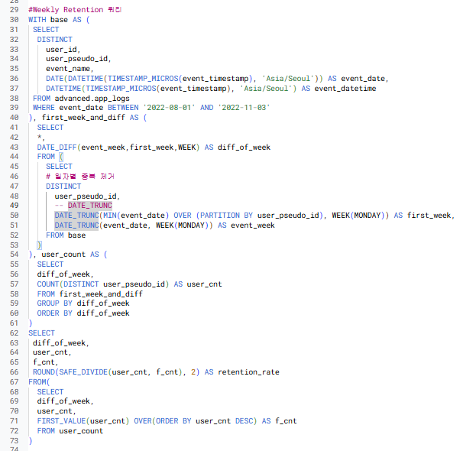Viewport: 476px width, 451px height.
Task: Click 'f_cnt,' on line 65
Action: tap(46, 362)
